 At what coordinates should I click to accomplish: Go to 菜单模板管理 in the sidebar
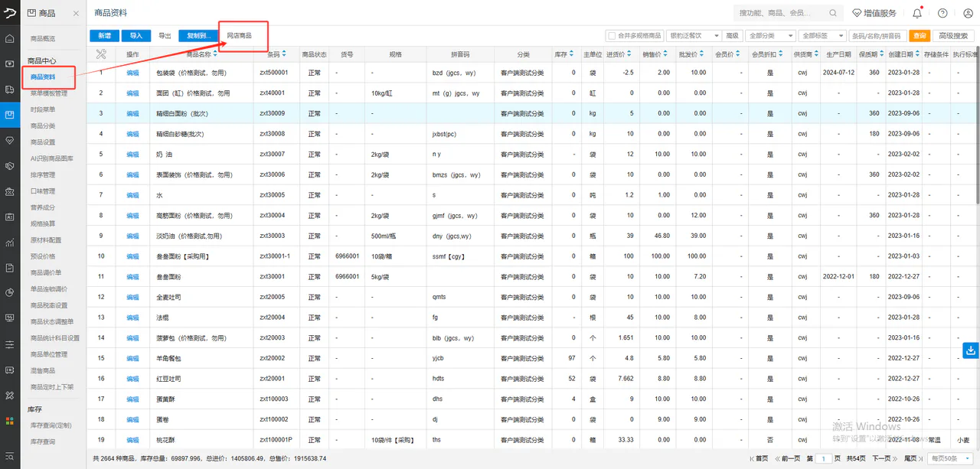(x=49, y=93)
